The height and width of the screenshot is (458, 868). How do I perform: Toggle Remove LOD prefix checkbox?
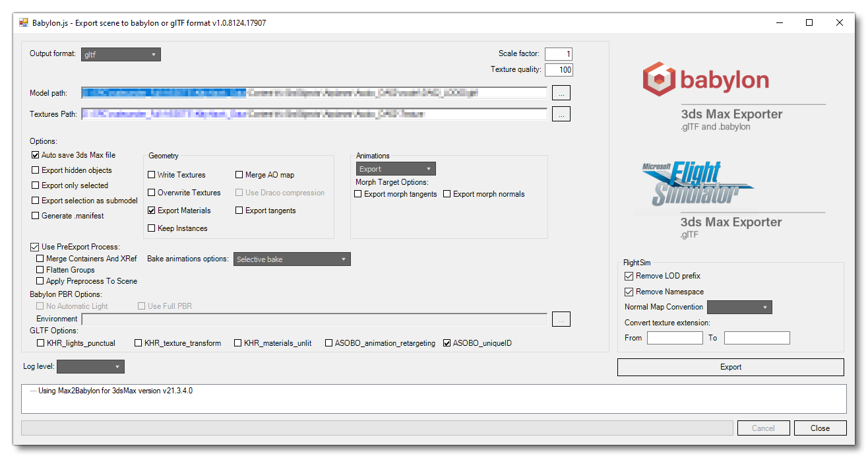point(629,276)
